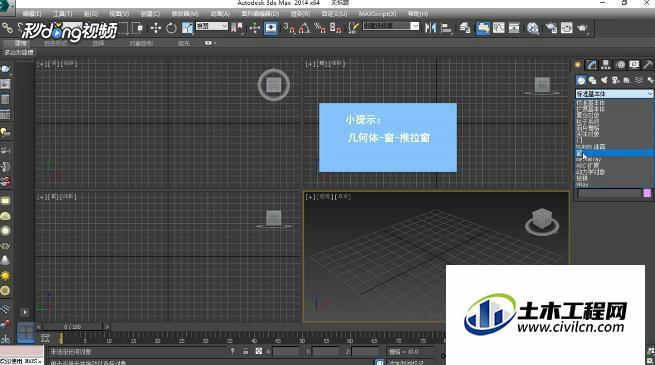Screen dimensions: 655x365
Task: Choose 复合对象 in the geometry list
Action: (x=614, y=115)
